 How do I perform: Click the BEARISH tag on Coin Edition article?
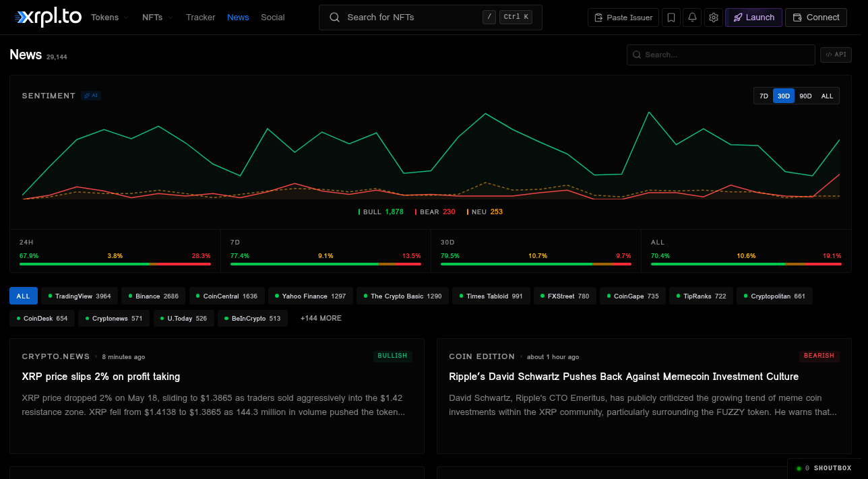(819, 356)
